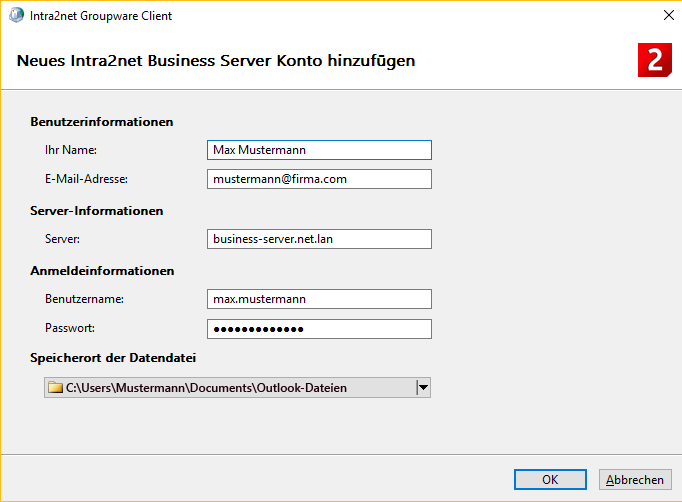Click the Benutzername text box
Viewport: 682px width, 502px height.
[x=319, y=299]
